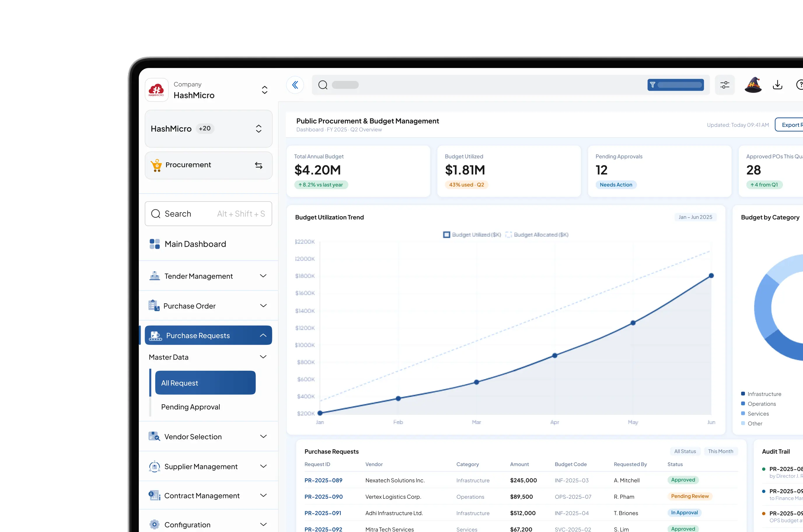Sort by Amount column header
This screenshot has width=803, height=532.
pos(519,464)
